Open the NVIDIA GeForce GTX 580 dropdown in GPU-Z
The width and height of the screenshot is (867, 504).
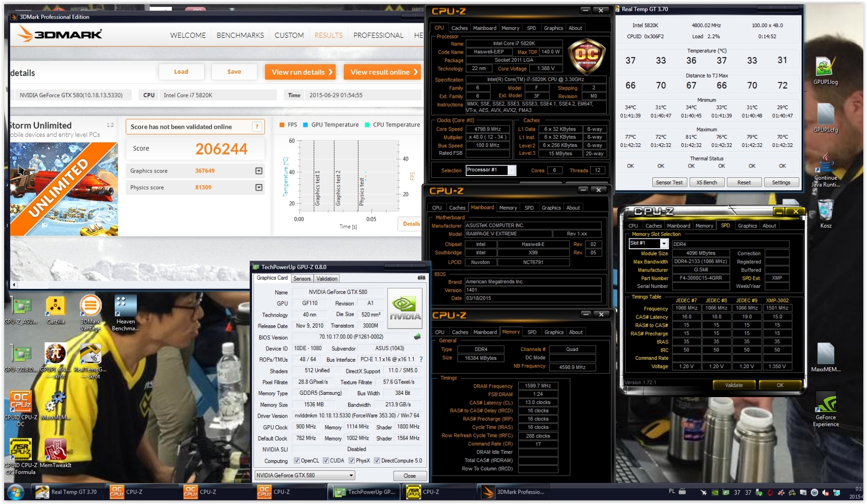point(305,476)
